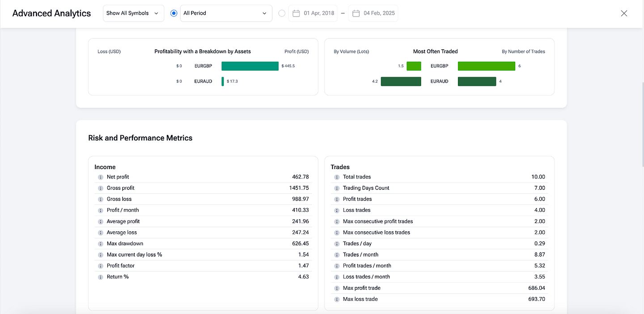Click info icon beside Max drawdown
The height and width of the screenshot is (314, 644).
[101, 244]
